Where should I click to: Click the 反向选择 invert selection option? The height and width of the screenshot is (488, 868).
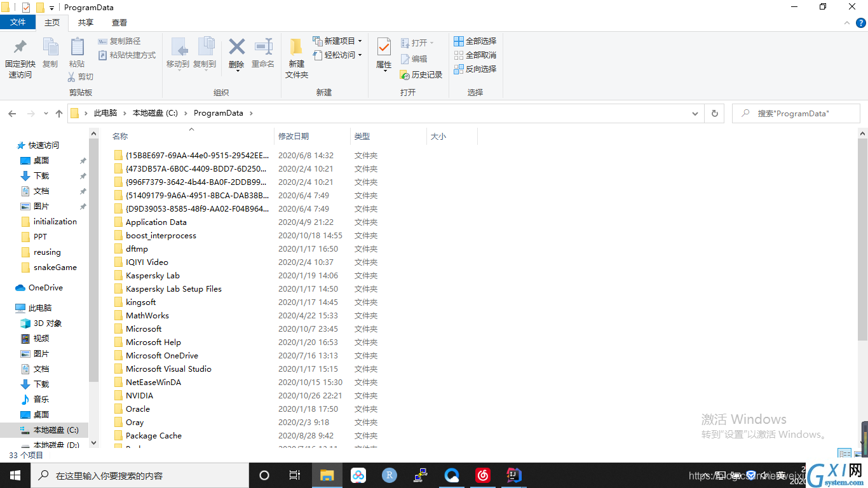pyautogui.click(x=475, y=69)
